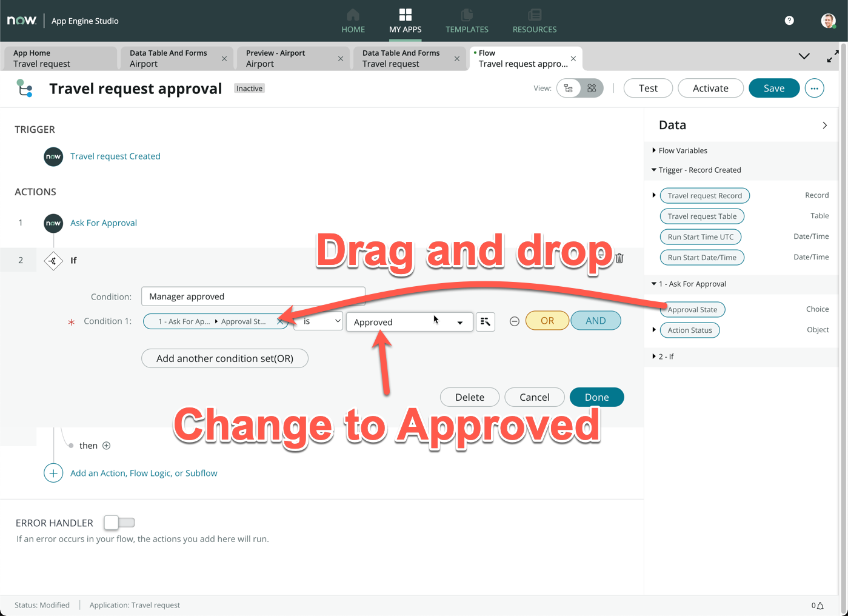
Task: Open the 'is' operator dropdown
Action: coord(319,321)
